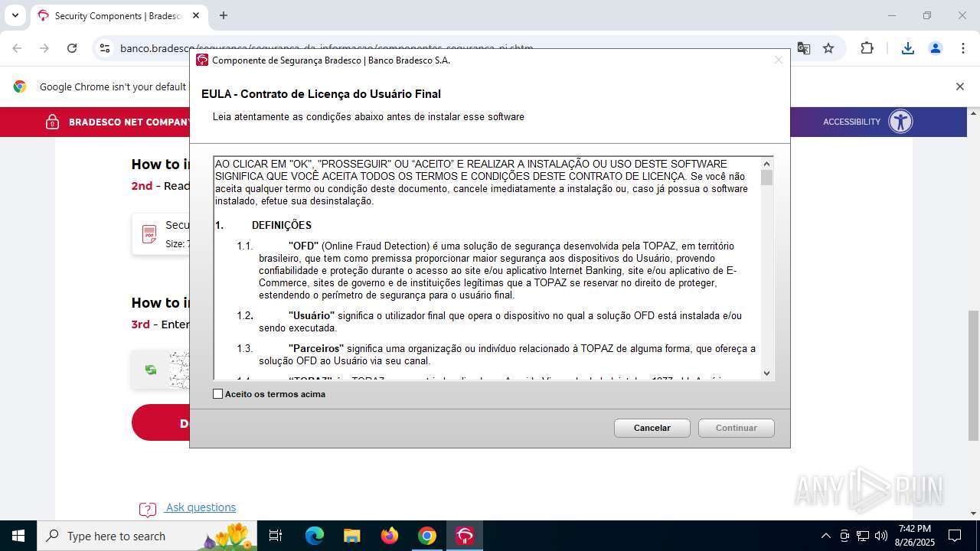Dismiss the default browser notification bar

coord(959,86)
